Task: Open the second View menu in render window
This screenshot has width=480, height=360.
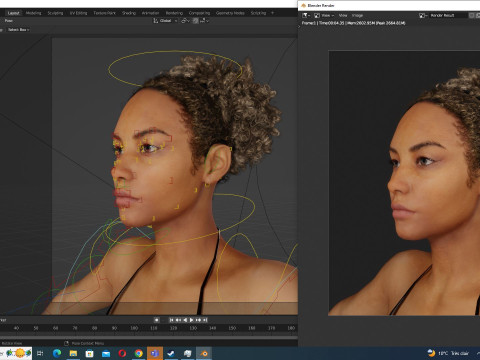Action: click(x=343, y=15)
